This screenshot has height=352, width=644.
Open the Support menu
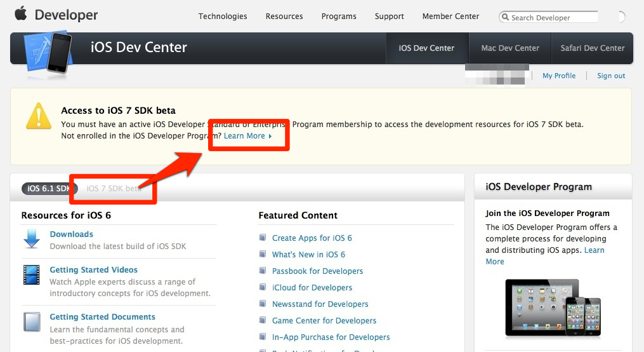click(x=390, y=17)
